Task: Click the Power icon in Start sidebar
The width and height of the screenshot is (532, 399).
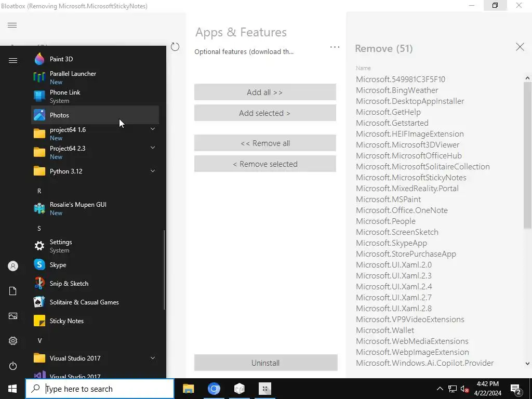Action: (13, 366)
